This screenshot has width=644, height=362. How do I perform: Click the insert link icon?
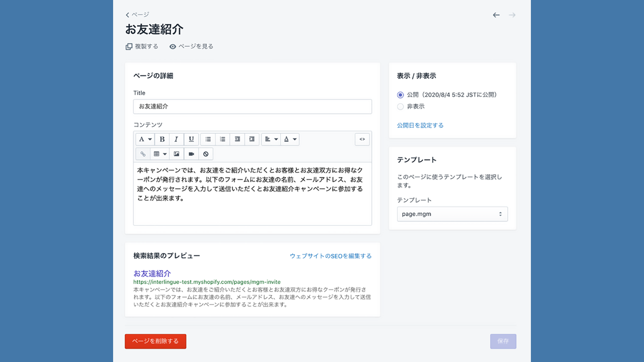click(143, 154)
